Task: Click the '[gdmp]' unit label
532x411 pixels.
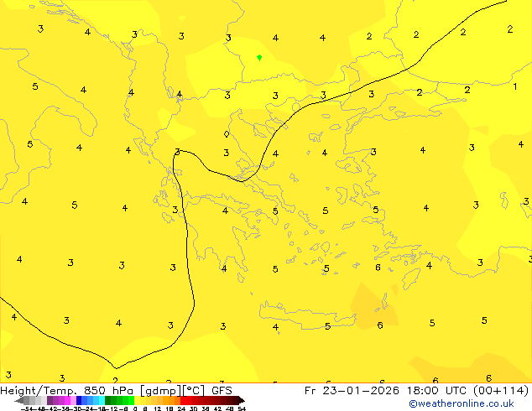Action: 161,391
